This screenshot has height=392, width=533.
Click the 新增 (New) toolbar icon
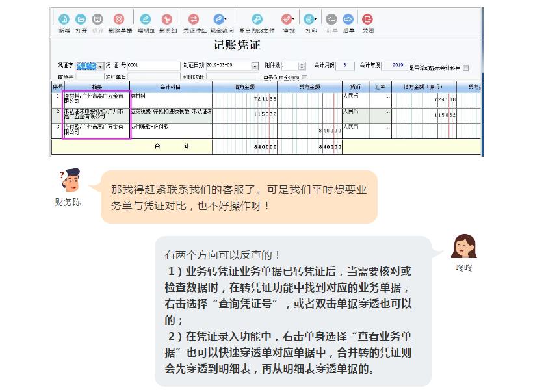[x=64, y=20]
